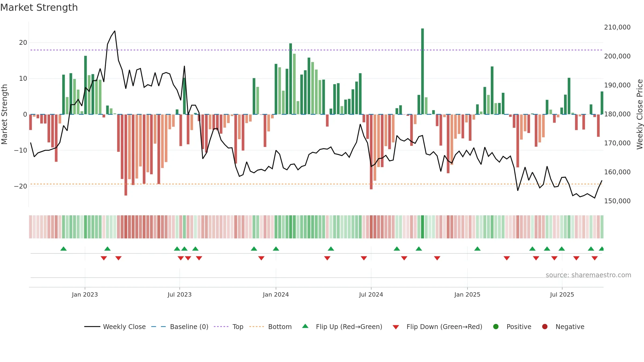Click the 20 strength axis tick label
644x362 pixels.
tap(23, 43)
